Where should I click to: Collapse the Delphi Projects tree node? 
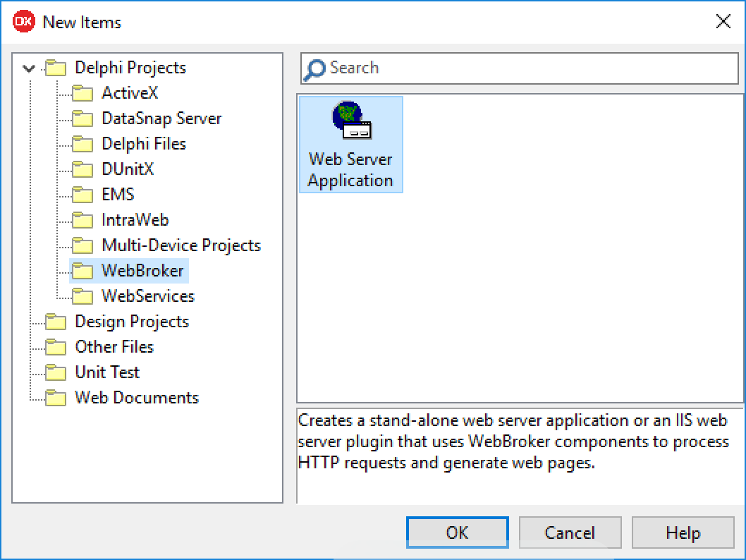[x=29, y=68]
